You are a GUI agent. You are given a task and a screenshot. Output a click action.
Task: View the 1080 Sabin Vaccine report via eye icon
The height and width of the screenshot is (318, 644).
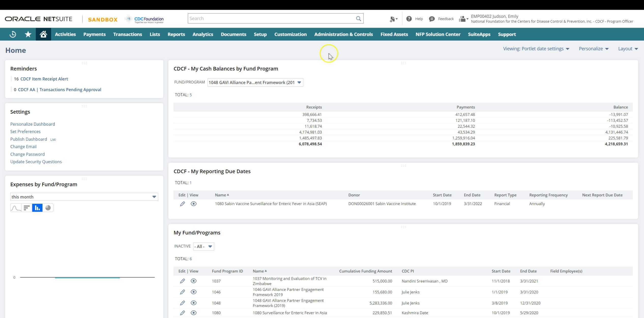[x=194, y=204]
